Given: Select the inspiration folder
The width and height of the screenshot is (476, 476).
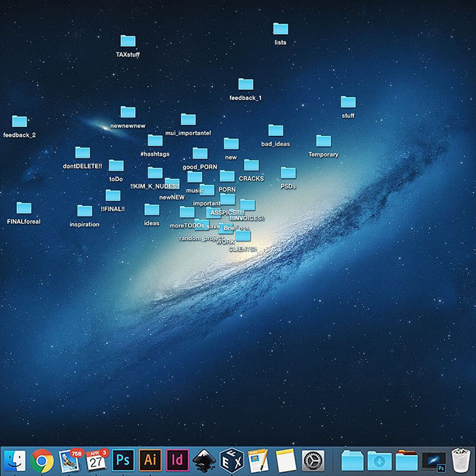Looking at the screenshot, I should pos(84,211).
